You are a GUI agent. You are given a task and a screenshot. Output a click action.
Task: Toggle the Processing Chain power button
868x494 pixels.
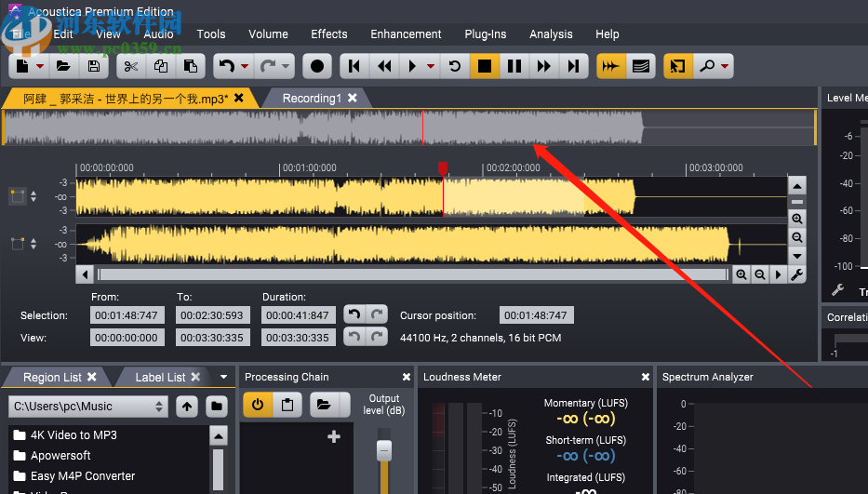[x=258, y=405]
